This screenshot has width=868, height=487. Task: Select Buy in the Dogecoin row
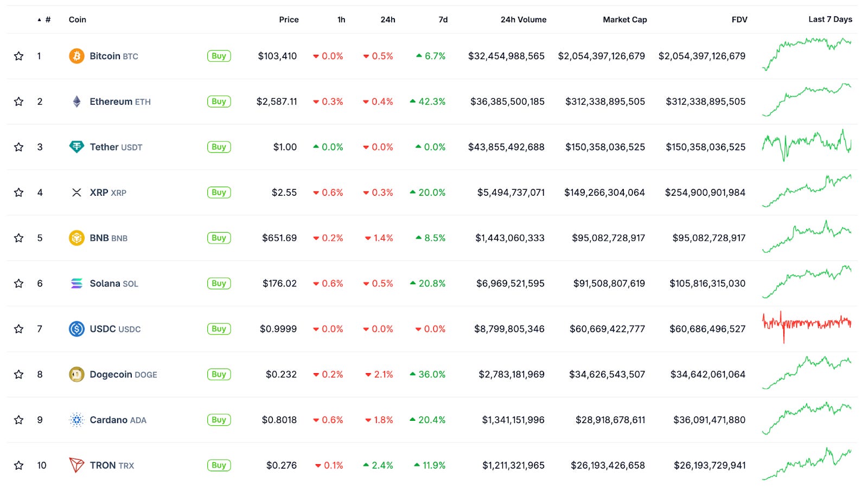(219, 374)
